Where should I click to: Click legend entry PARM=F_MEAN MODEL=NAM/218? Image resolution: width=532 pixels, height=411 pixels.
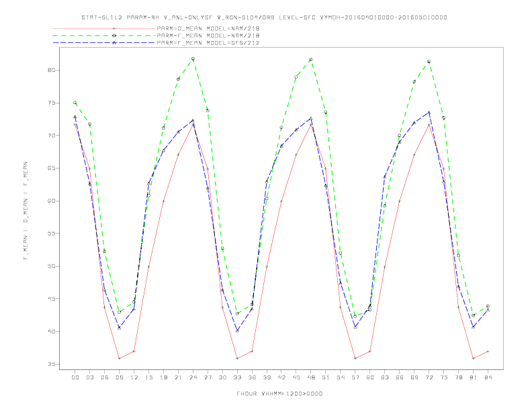point(208,36)
